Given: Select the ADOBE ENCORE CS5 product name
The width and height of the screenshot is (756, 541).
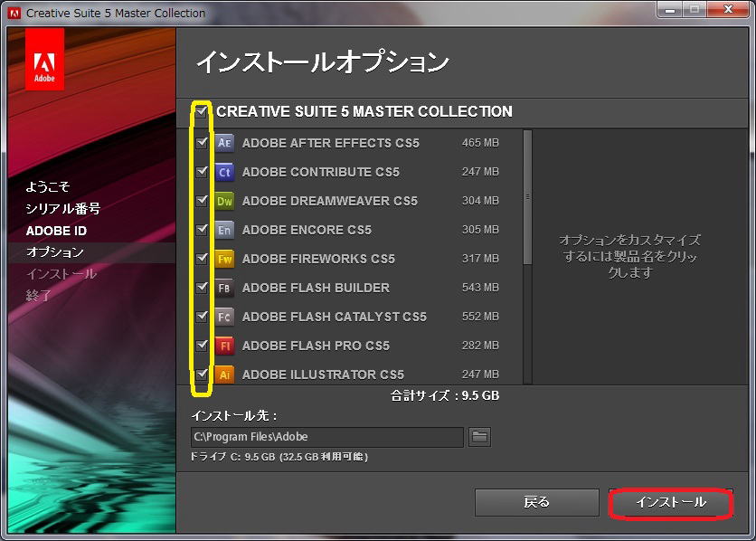Looking at the screenshot, I should [307, 230].
